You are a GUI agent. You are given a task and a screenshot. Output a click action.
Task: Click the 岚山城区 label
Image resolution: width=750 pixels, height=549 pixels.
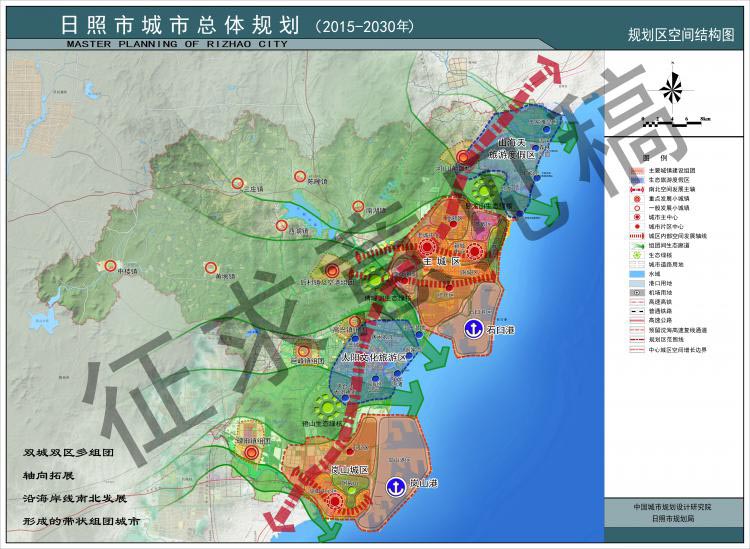(x=351, y=469)
